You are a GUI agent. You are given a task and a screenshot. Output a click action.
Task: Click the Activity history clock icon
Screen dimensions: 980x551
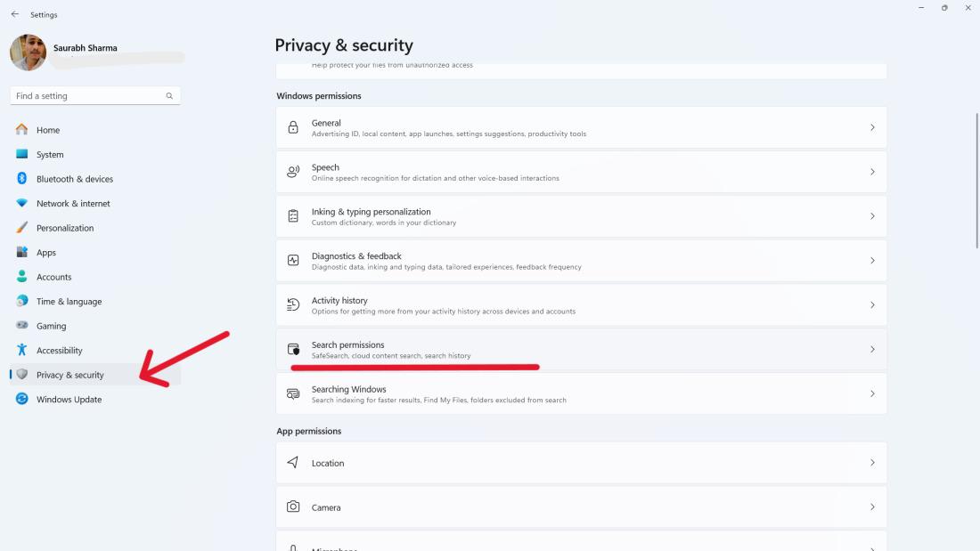[293, 305]
